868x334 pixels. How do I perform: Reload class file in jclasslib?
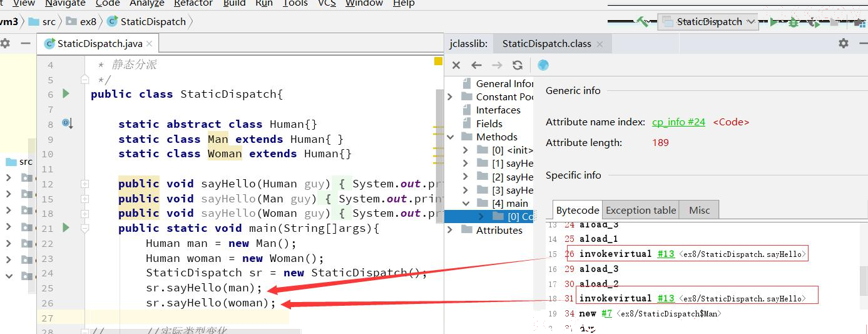coord(518,65)
